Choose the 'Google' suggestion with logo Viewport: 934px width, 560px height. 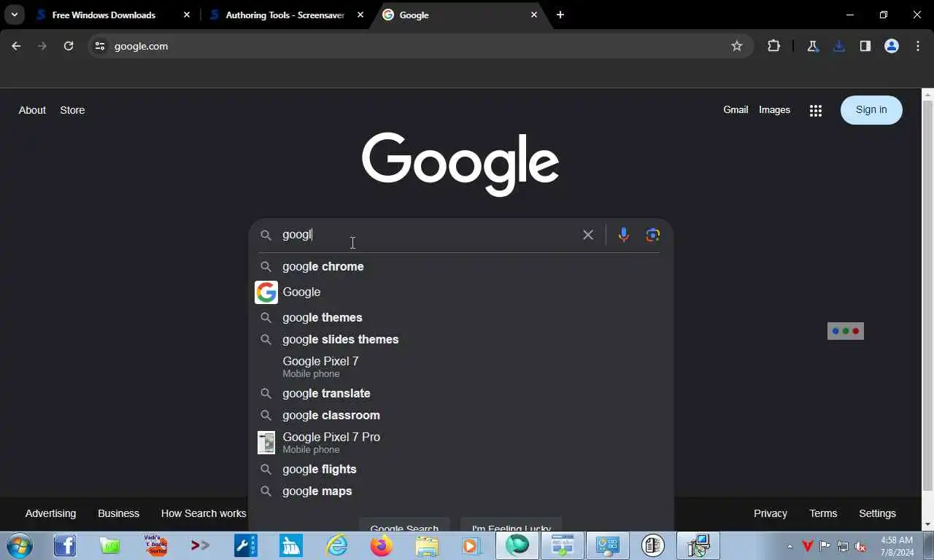[x=460, y=292]
